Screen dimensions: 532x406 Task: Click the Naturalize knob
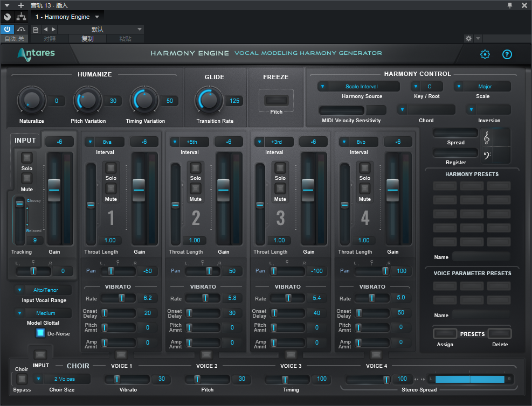tap(32, 100)
